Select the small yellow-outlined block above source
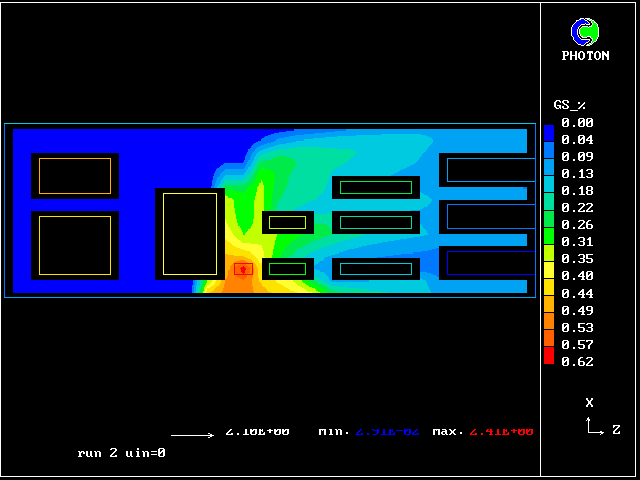This screenshot has width=640, height=480. click(x=288, y=222)
